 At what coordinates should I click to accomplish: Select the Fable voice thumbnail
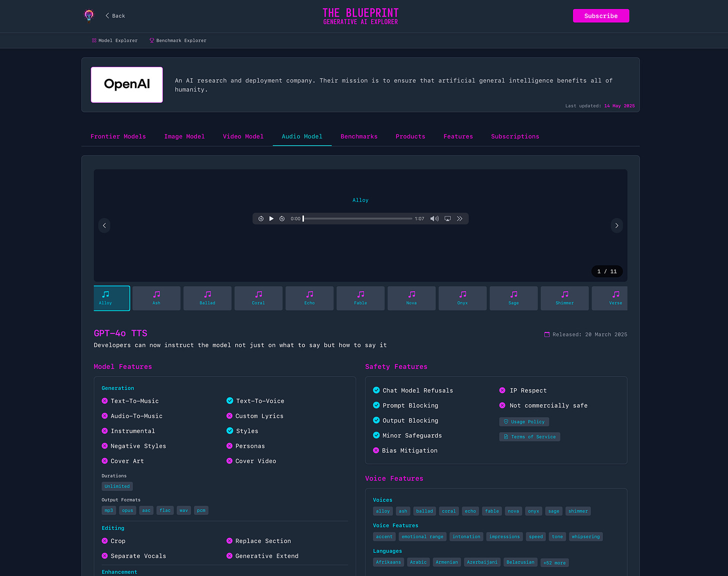(x=360, y=298)
